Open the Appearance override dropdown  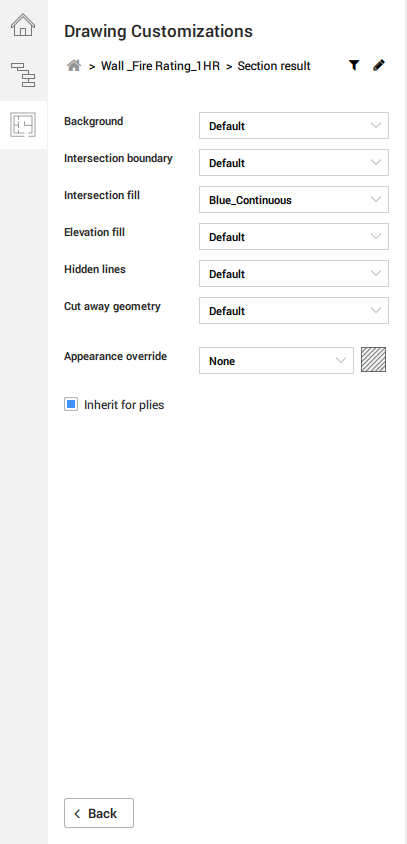(276, 361)
